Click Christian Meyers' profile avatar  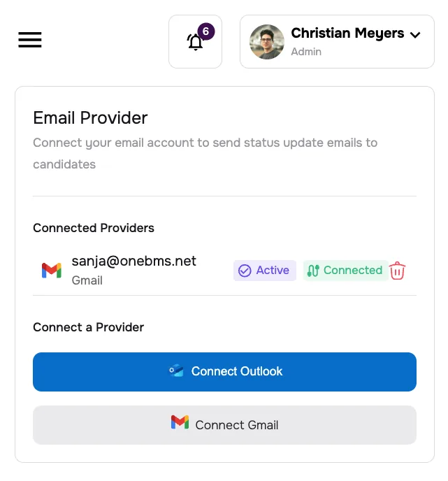[267, 42]
